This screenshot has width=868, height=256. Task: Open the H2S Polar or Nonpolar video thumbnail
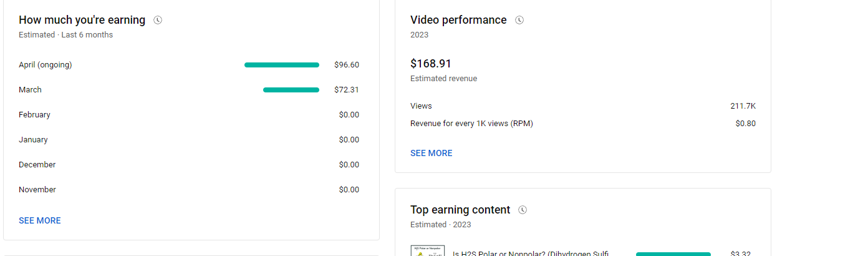tap(428, 250)
